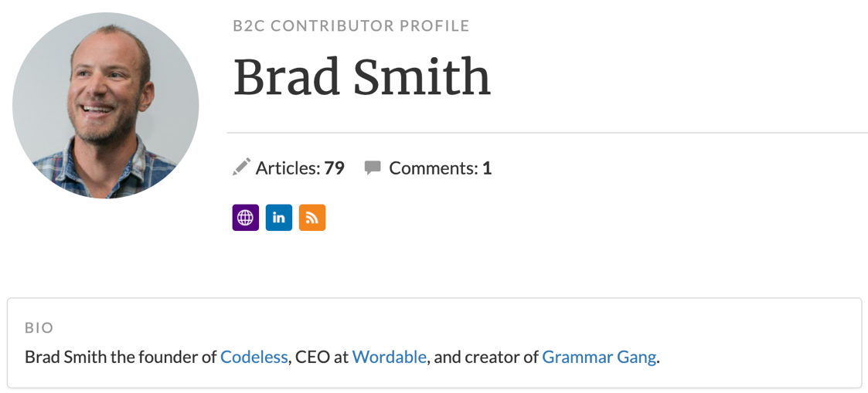Click the "Articles:" label
The image size is (868, 393).
click(x=288, y=168)
